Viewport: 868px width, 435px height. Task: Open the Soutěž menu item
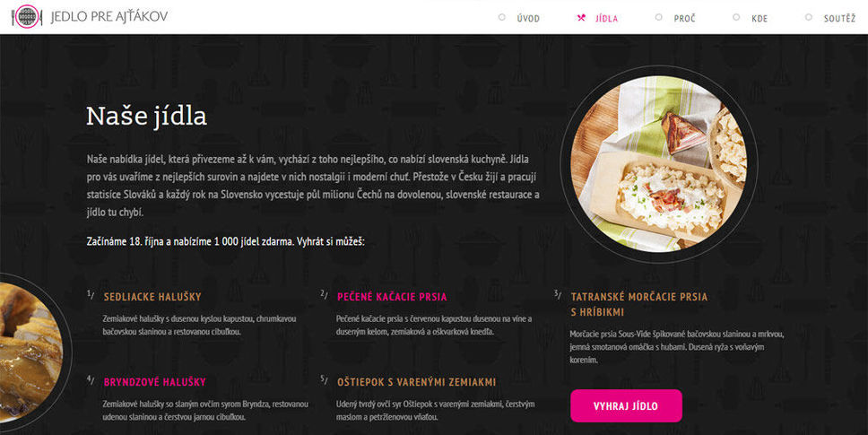pyautogui.click(x=840, y=18)
